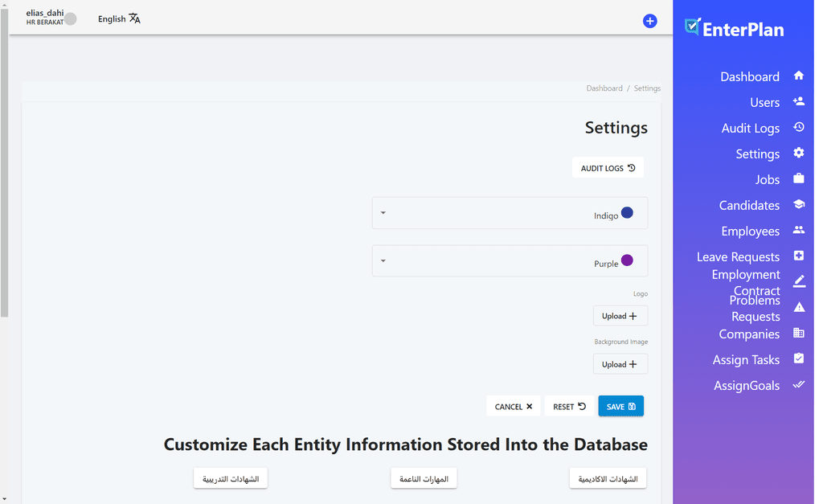823x504 pixels.
Task: Click the blue plus icon in header
Action: 649,21
